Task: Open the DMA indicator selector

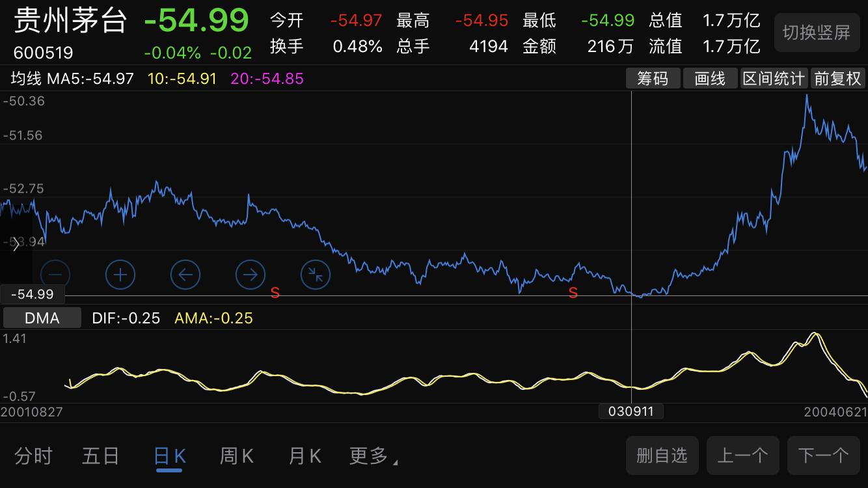Action: pos(42,318)
